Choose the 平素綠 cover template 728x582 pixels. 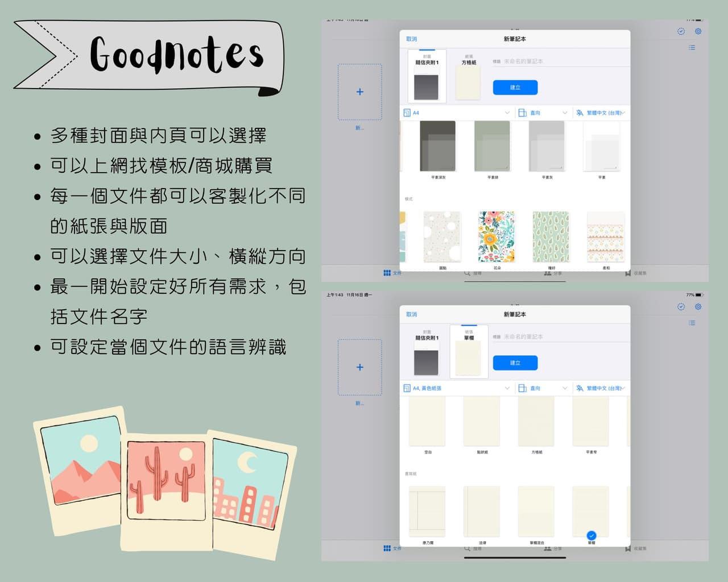[493, 146]
